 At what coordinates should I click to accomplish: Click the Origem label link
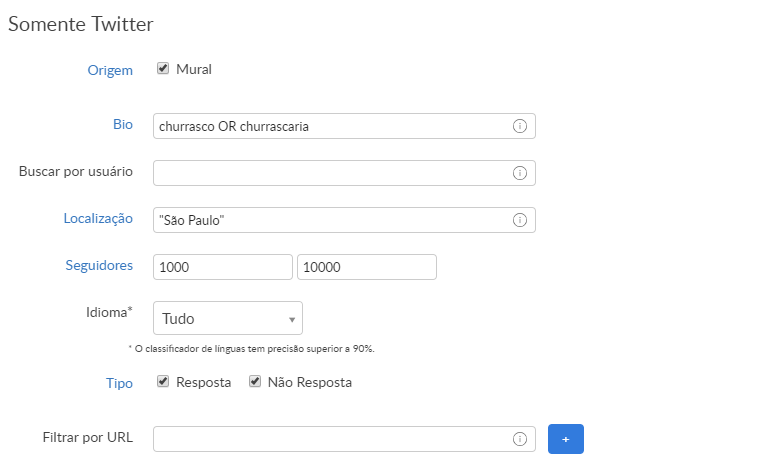112,70
